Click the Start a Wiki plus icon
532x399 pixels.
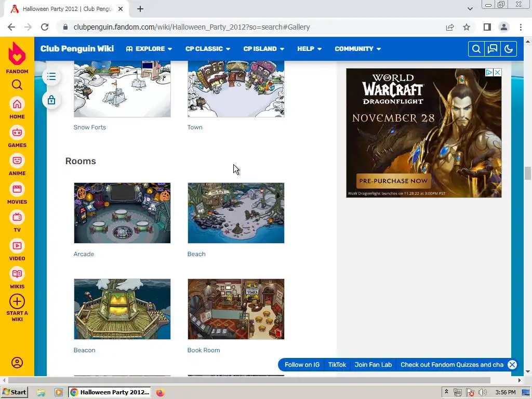click(x=17, y=301)
